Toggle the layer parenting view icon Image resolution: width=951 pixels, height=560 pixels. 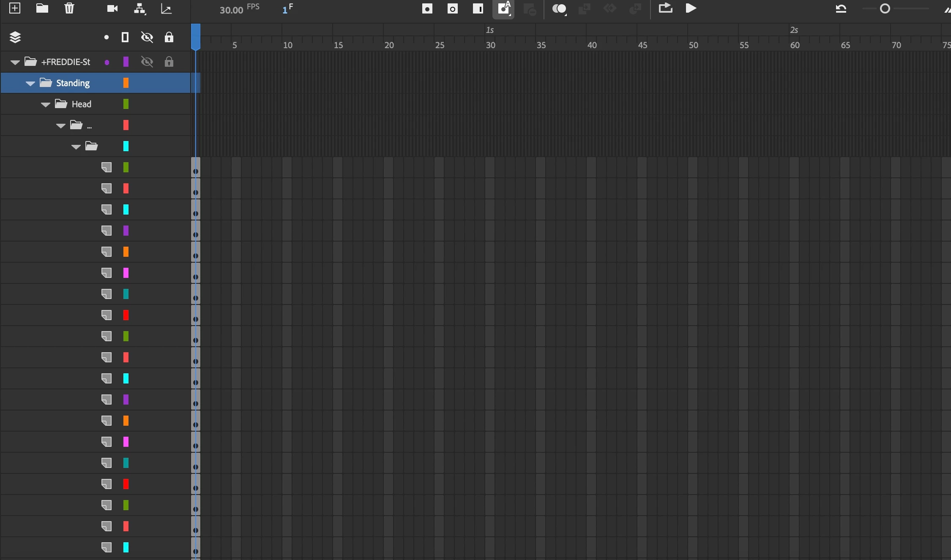(139, 9)
